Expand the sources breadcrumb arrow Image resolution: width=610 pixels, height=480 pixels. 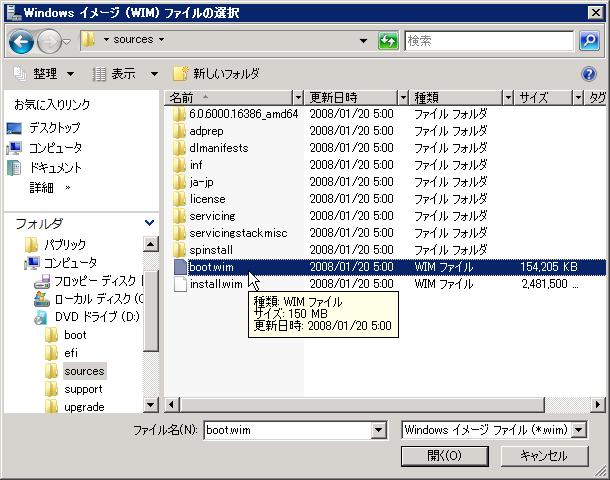click(161, 40)
